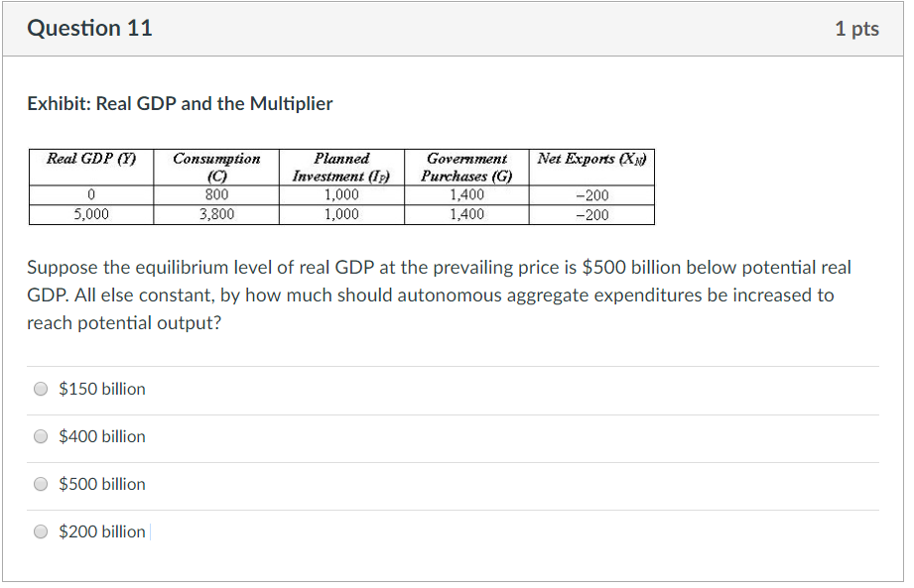Click the Consumption (C) column header
Viewport: 914px width, 588px height.
pos(216,167)
